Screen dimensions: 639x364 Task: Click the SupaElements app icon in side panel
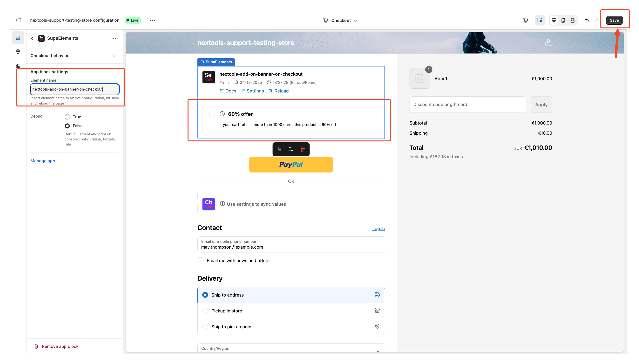(41, 38)
